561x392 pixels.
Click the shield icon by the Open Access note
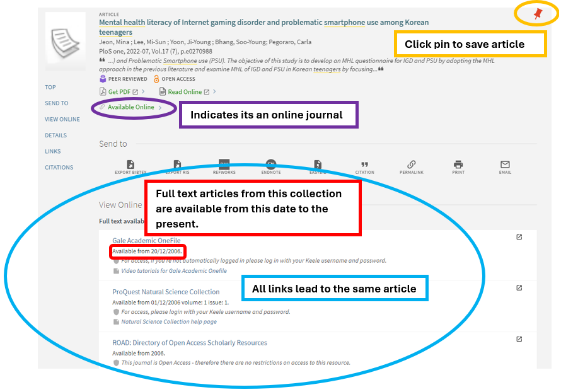tap(116, 362)
